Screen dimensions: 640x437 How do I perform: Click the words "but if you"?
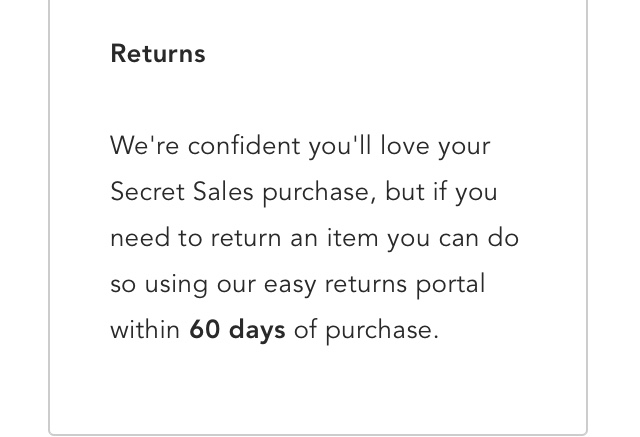pos(441,192)
